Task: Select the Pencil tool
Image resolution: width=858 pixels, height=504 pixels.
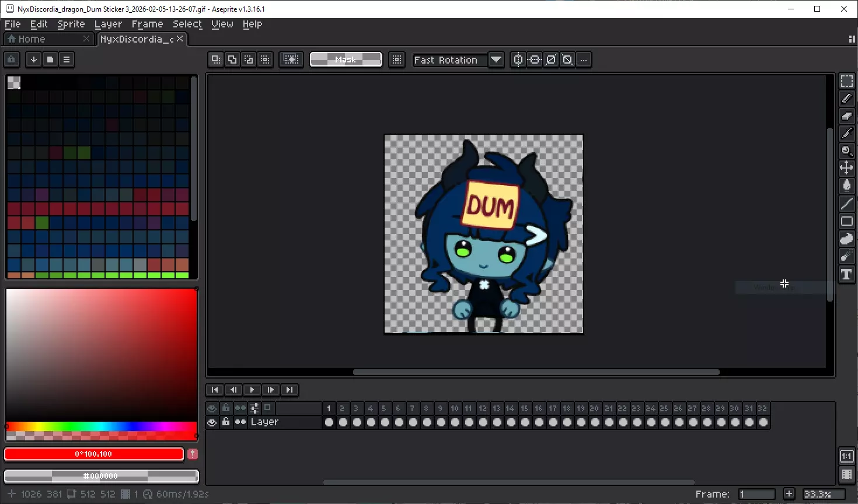Action: 846,99
